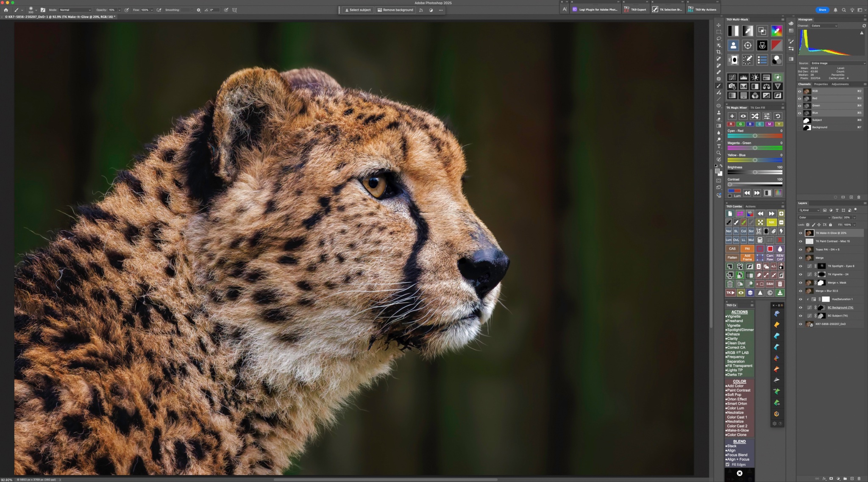Select the Type tool in toolbar
The width and height of the screenshot is (868, 482).
click(718, 146)
